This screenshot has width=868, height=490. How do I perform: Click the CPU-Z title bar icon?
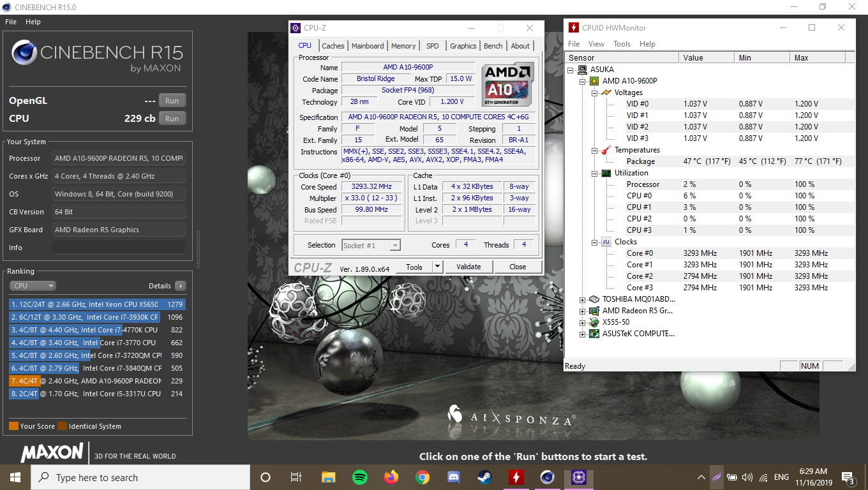296,28
